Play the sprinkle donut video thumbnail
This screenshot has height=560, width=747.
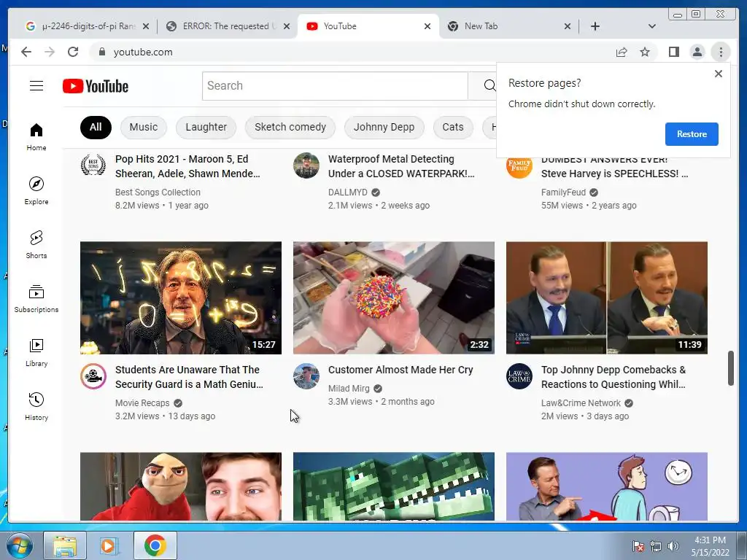(393, 297)
